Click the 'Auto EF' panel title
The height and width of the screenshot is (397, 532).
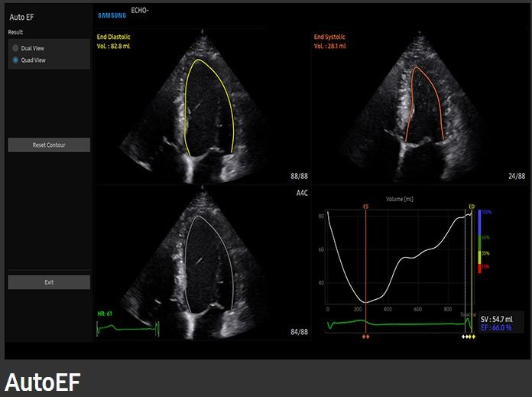(21, 17)
